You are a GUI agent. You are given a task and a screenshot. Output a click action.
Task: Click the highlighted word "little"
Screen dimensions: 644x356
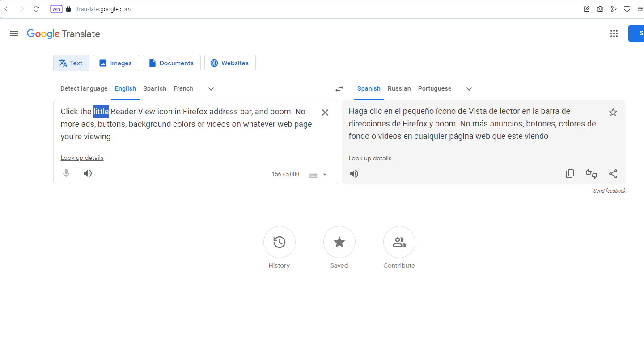tap(101, 112)
